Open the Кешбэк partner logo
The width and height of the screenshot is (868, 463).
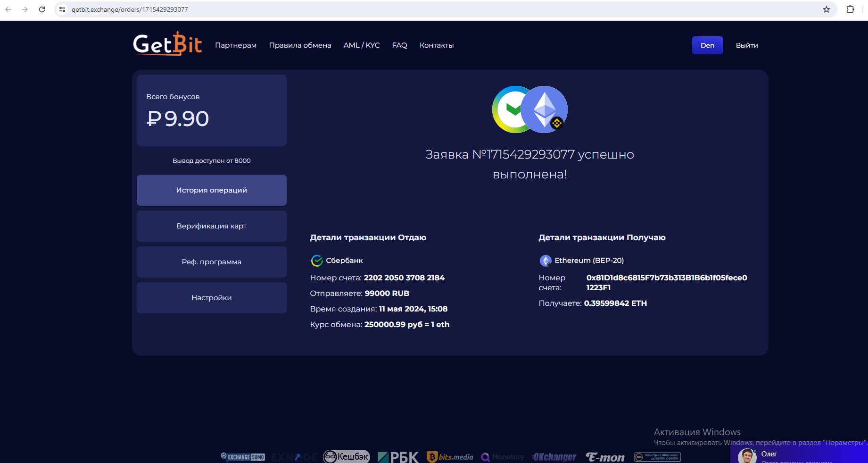(347, 456)
